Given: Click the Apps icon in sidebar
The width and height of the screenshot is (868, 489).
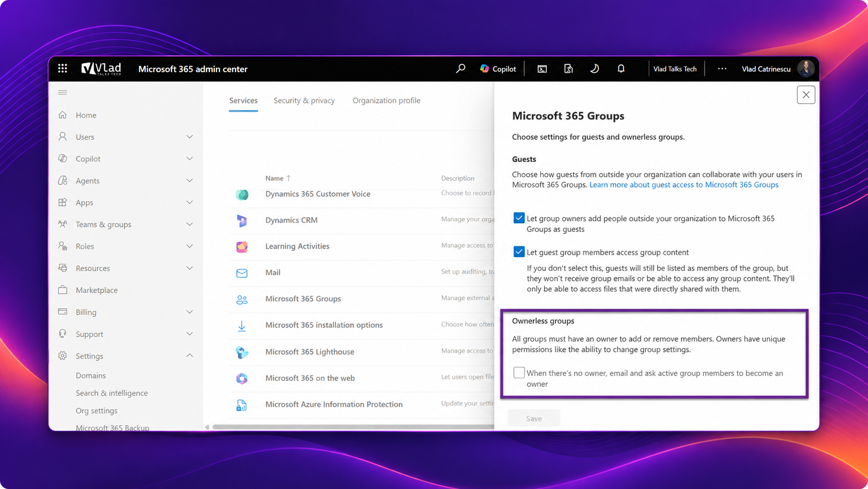Looking at the screenshot, I should 63,202.
